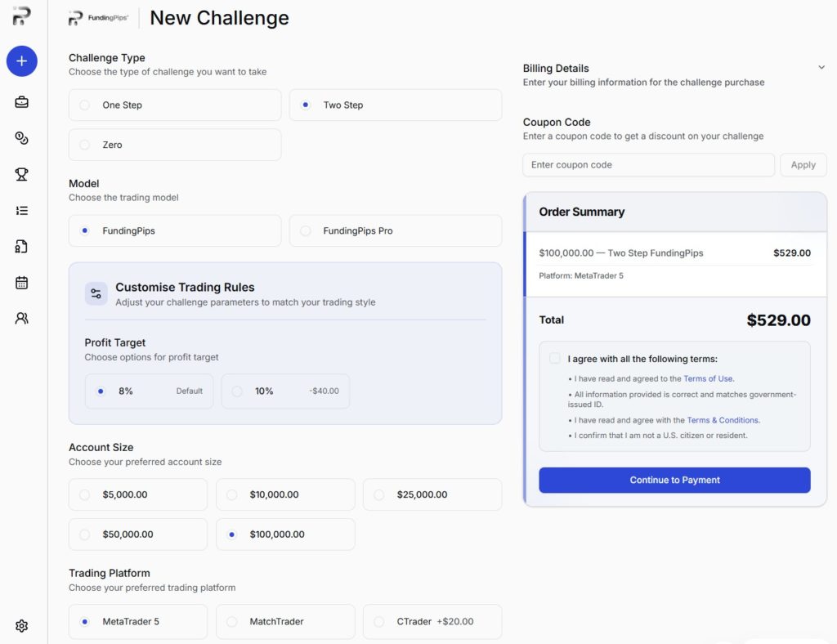Viewport: 837px width, 644px height.
Task: Select the 10% profit target option
Action: point(285,391)
